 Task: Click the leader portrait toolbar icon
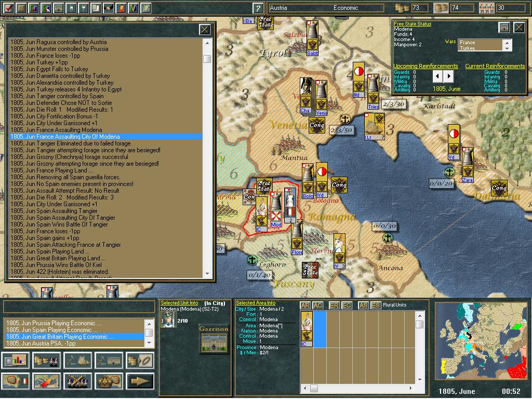(121, 8)
